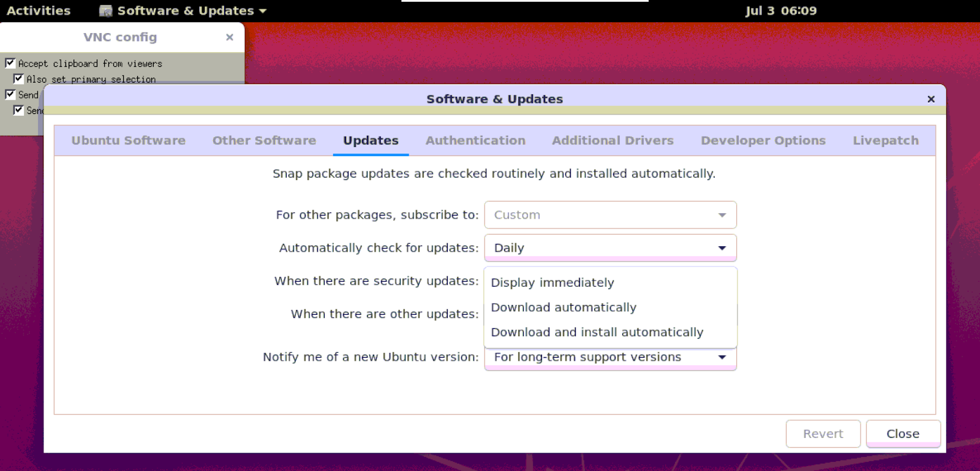Switch to the Other Software tab
Screen dimensions: 980x471
click(x=264, y=140)
